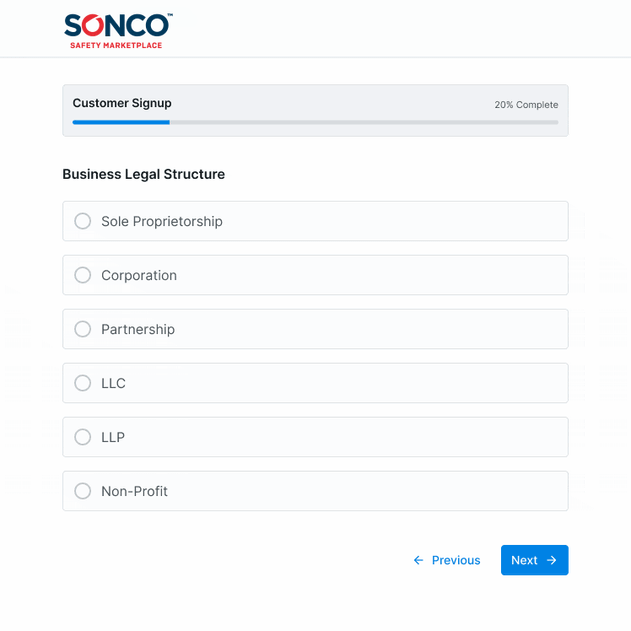Click the LLC text label
Image resolution: width=631 pixels, height=631 pixels.
[x=113, y=383]
